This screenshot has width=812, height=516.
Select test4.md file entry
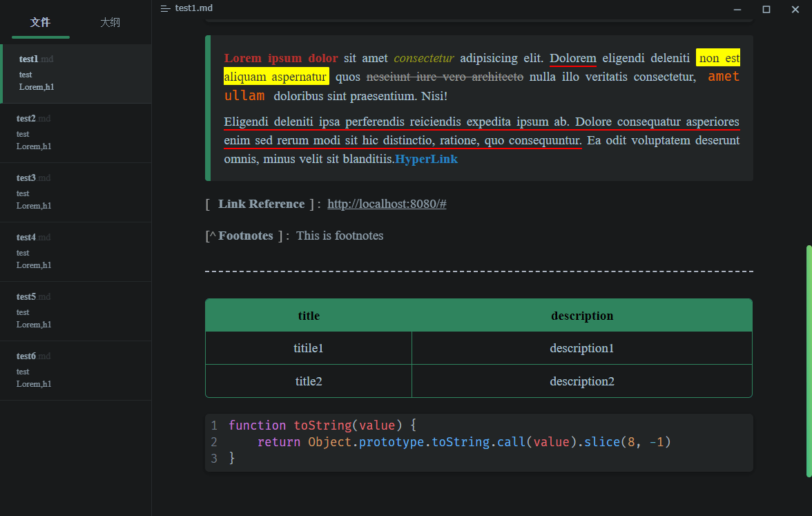pyautogui.click(x=76, y=251)
